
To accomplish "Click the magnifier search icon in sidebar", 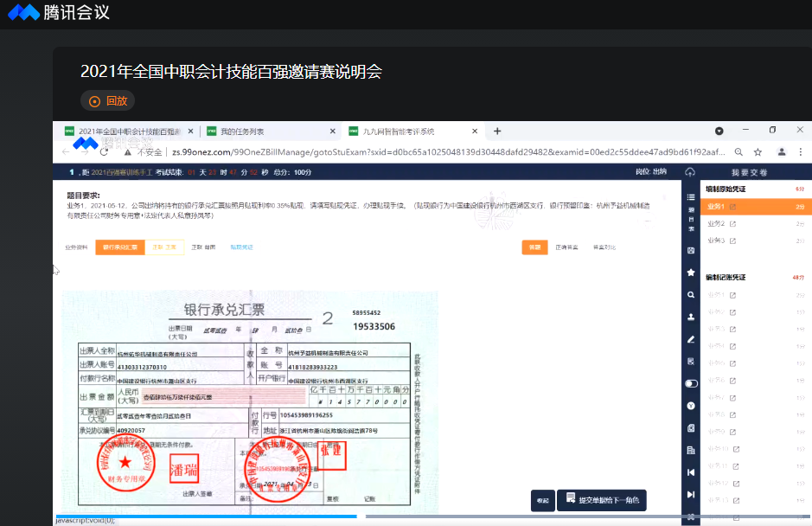I will coord(690,295).
